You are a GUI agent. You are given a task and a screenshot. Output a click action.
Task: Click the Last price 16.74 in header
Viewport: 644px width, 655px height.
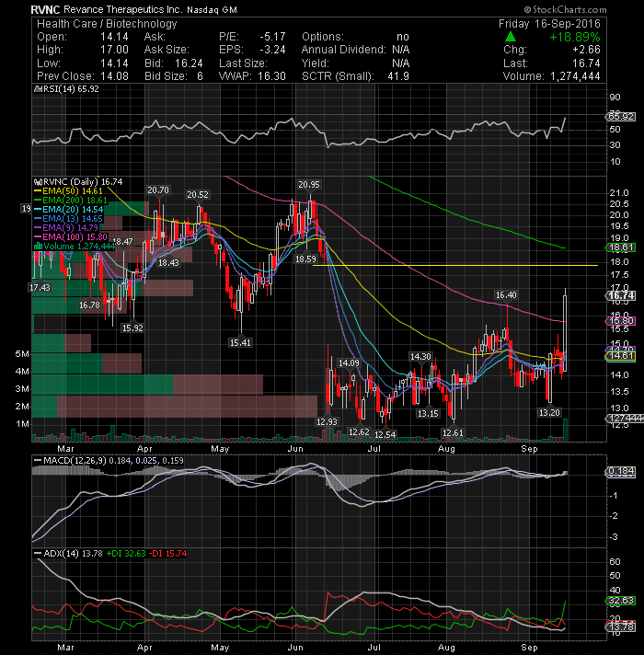(x=586, y=63)
